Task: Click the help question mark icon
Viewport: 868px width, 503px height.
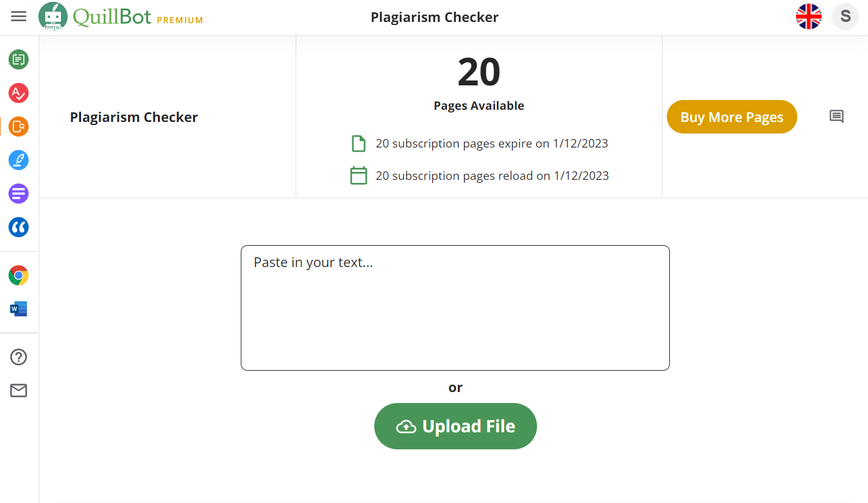Action: (x=18, y=357)
